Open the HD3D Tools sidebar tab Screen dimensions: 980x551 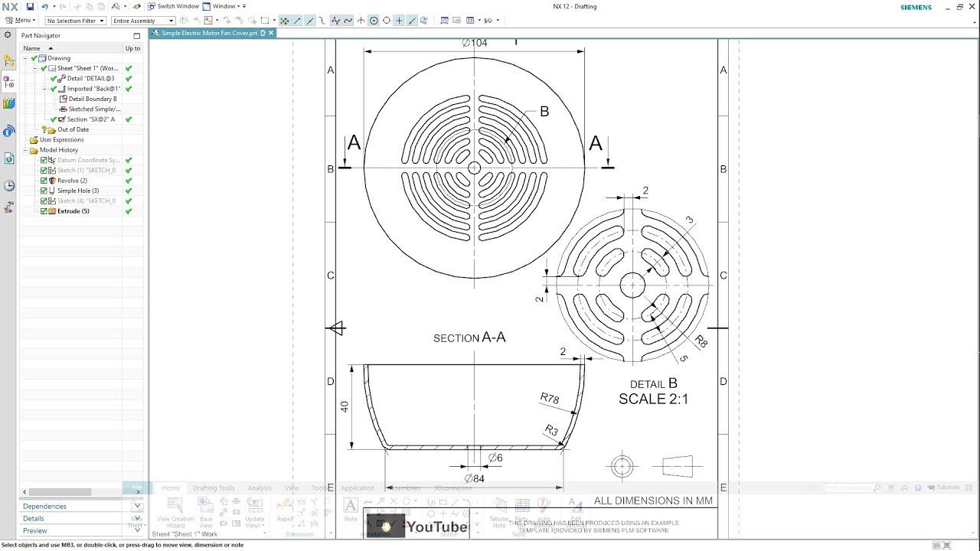click(9, 131)
